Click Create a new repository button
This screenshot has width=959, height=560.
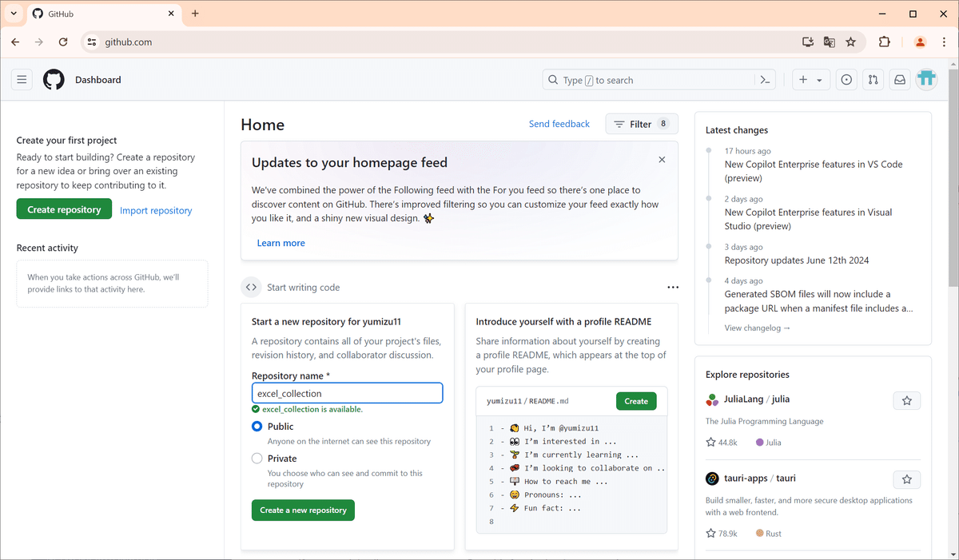(303, 510)
